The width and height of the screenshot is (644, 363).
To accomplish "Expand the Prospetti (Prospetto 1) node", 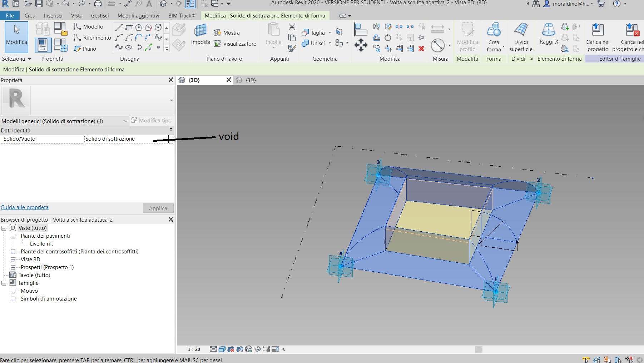I will [13, 267].
